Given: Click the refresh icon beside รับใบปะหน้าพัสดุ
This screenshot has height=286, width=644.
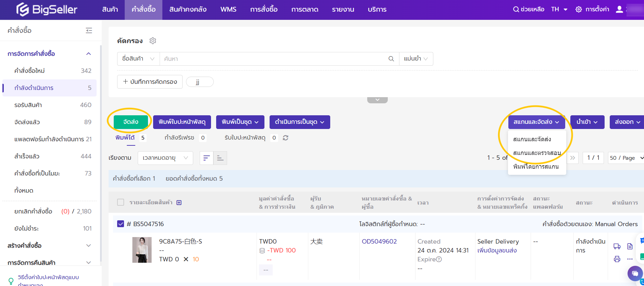Looking at the screenshot, I should (x=285, y=138).
